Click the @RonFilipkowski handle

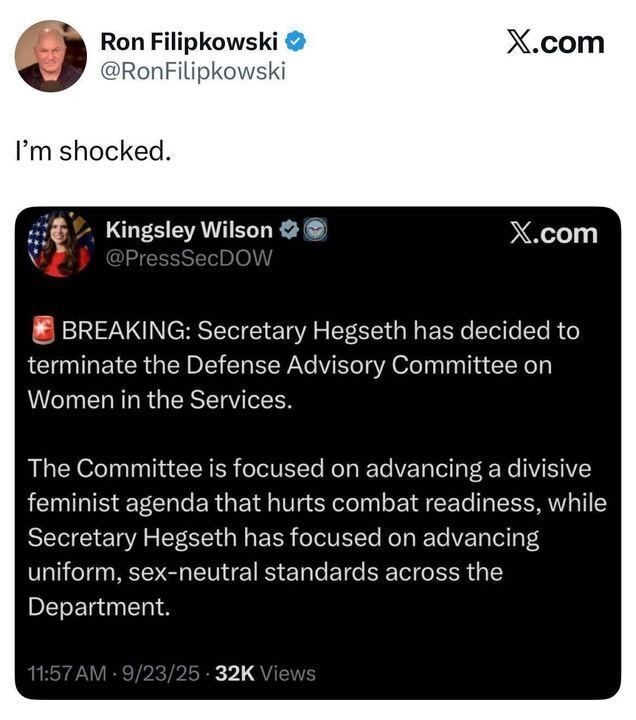pos(193,70)
